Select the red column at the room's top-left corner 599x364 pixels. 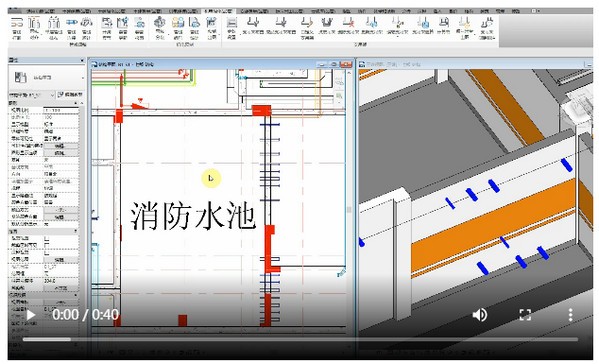pyautogui.click(x=118, y=116)
